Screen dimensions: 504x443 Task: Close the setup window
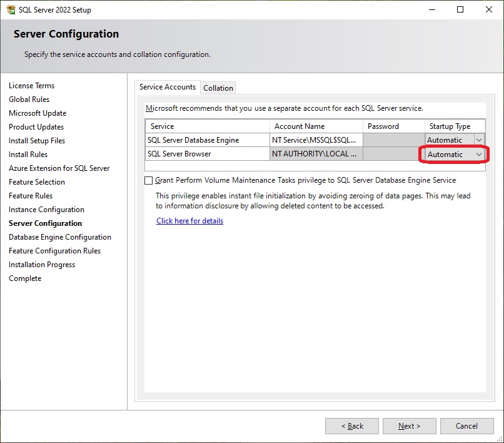tap(489, 9)
